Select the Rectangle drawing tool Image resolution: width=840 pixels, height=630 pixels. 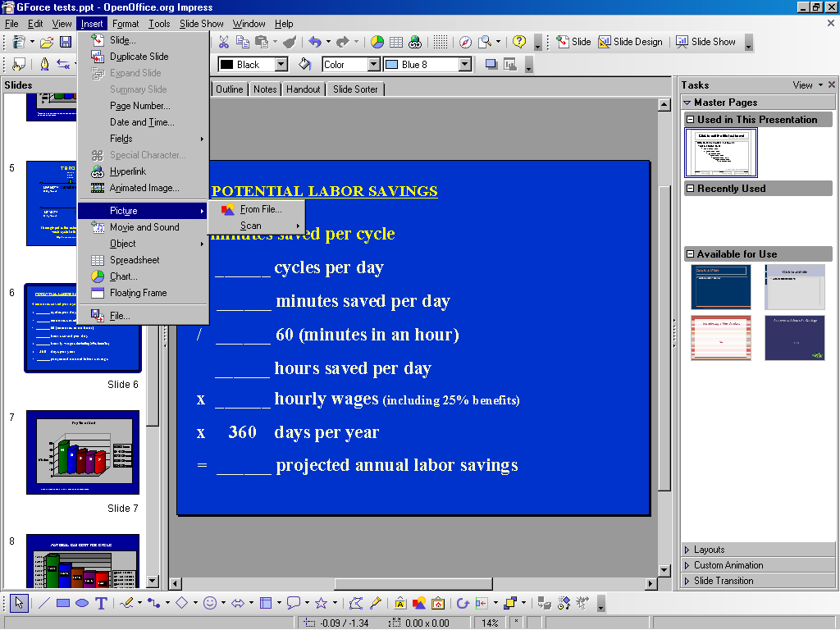point(63,603)
